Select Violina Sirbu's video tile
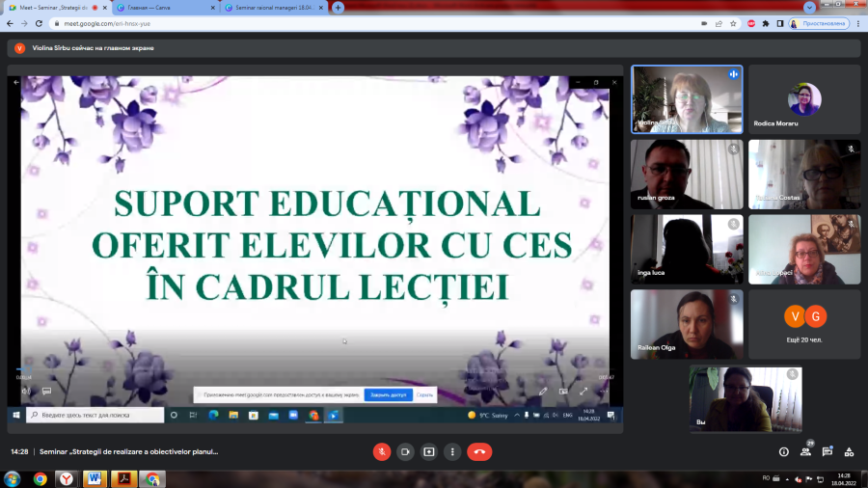868x488 pixels. pos(687,99)
